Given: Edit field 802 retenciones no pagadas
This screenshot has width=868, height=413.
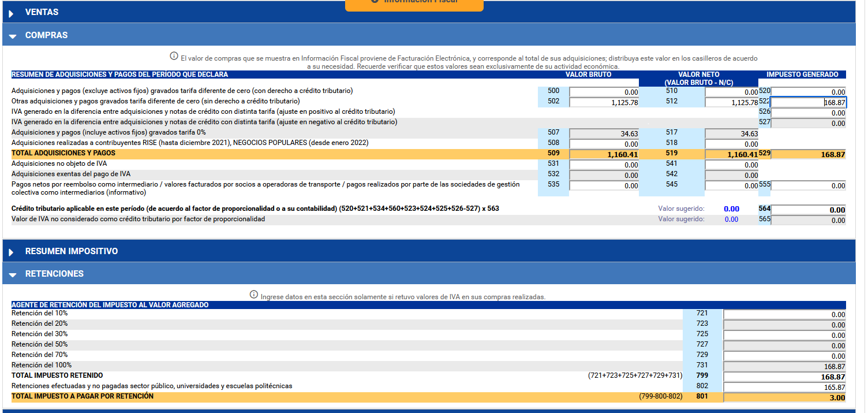Looking at the screenshot, I should pyautogui.click(x=784, y=387).
